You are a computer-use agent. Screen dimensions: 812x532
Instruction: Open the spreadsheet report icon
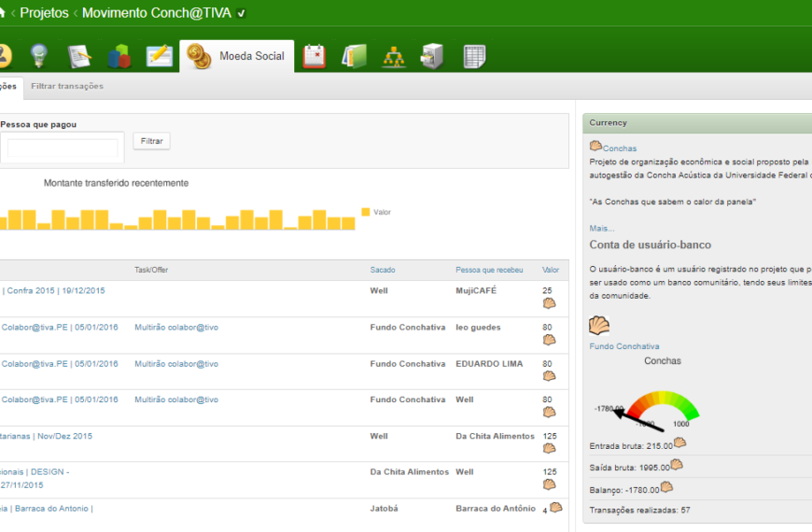tap(474, 56)
